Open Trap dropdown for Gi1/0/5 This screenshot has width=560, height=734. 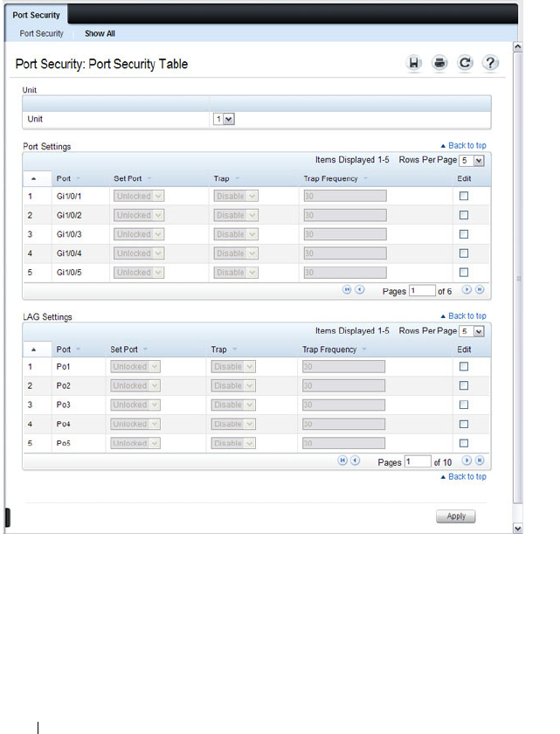(x=236, y=273)
